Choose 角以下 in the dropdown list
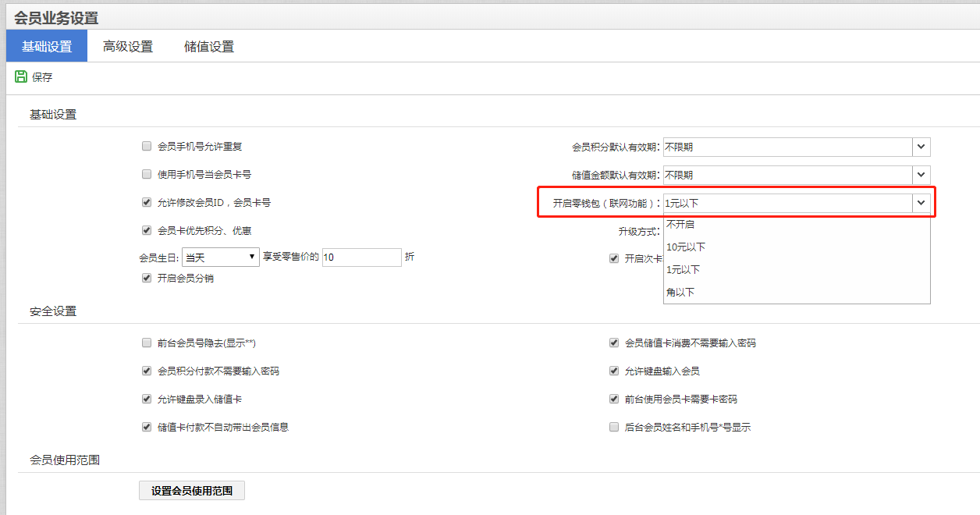The height and width of the screenshot is (515, 980). (x=797, y=292)
